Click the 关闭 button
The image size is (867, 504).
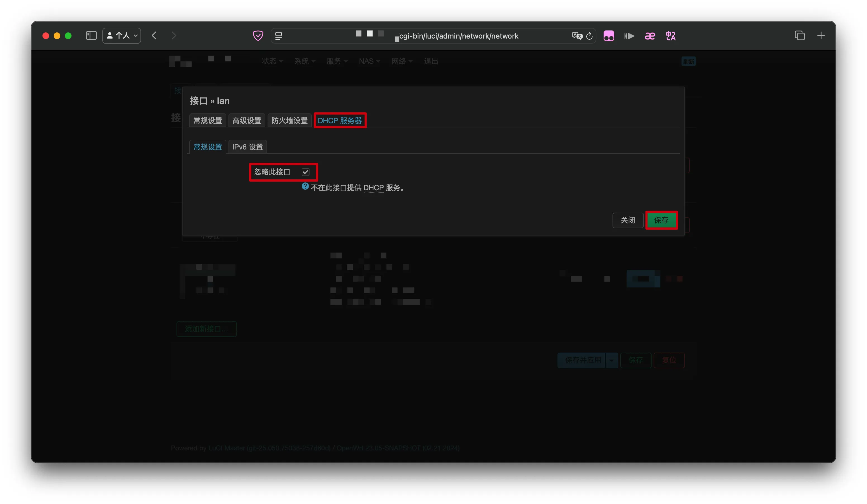click(x=628, y=220)
